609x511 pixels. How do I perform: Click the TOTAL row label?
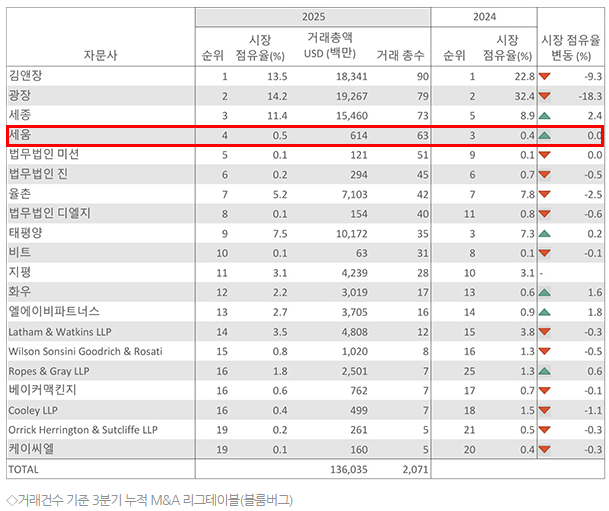coord(26,468)
